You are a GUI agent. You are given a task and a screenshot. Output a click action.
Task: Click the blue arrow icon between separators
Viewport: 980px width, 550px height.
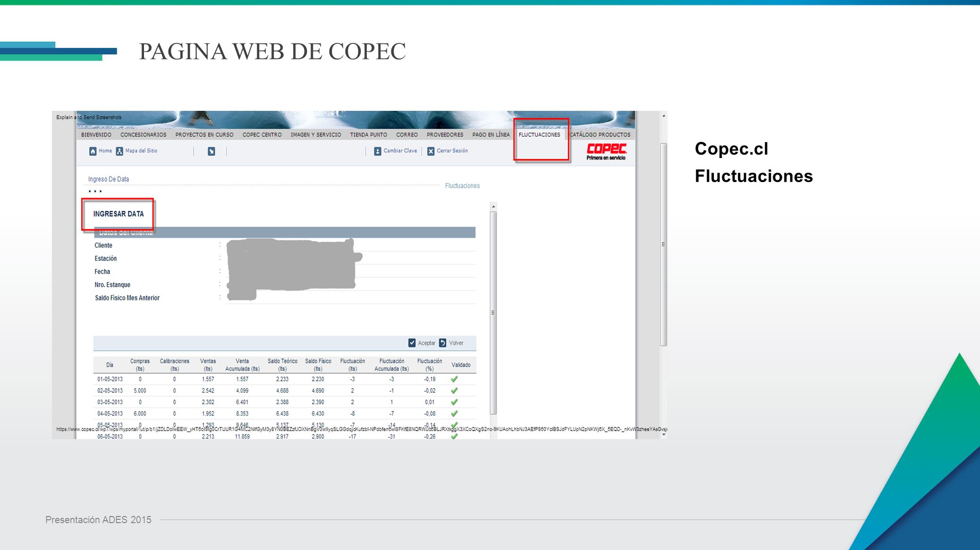click(x=211, y=151)
